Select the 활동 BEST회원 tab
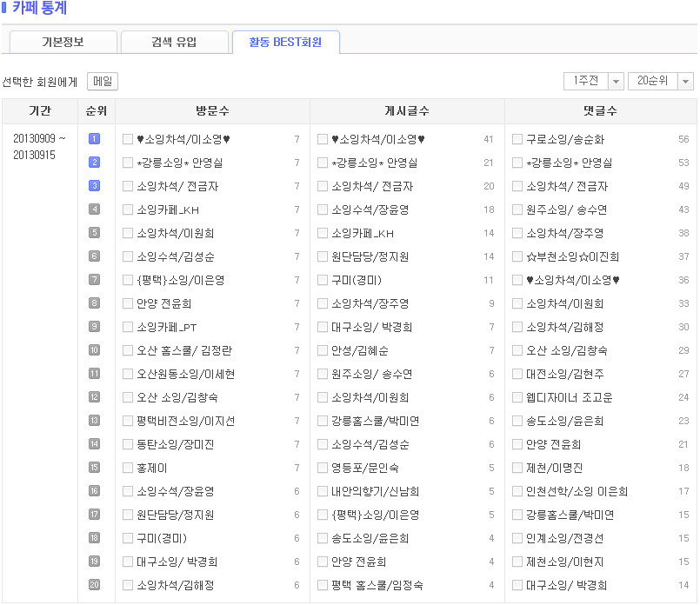 coord(285,42)
